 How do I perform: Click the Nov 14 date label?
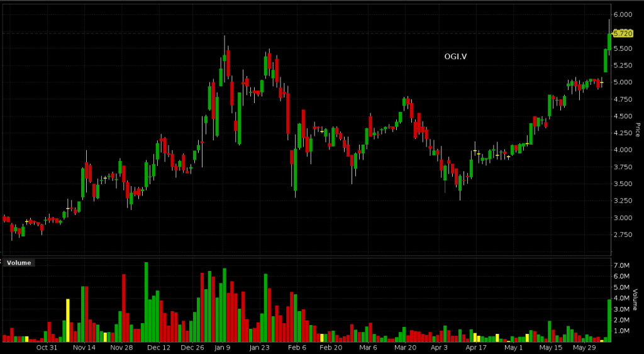click(x=85, y=348)
